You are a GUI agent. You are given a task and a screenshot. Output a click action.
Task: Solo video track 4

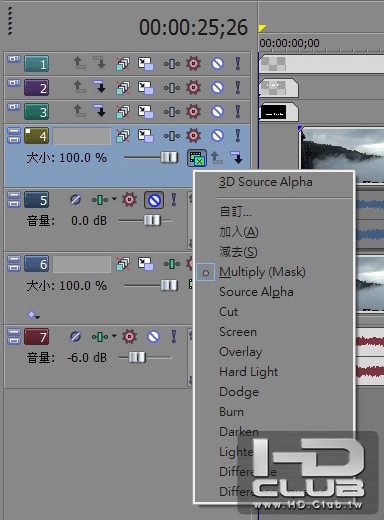(x=238, y=136)
